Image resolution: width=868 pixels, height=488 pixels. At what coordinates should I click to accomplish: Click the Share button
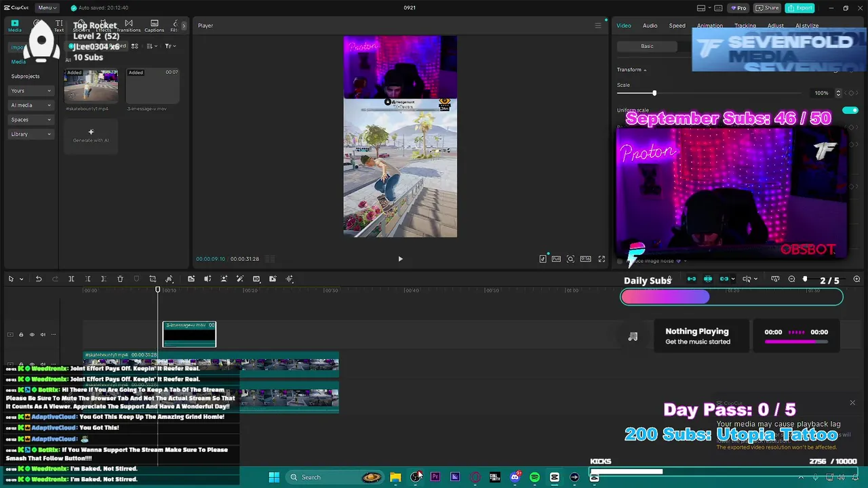coord(768,7)
